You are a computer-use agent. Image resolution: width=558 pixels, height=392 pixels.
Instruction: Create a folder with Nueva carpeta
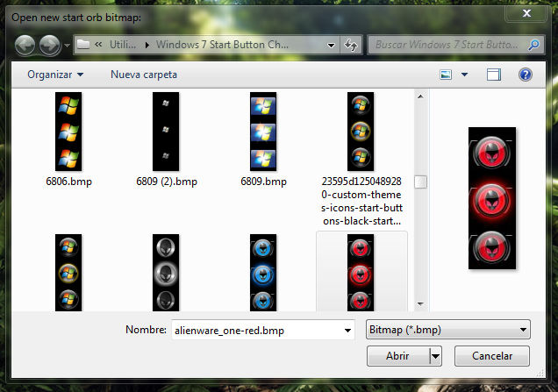(x=144, y=75)
